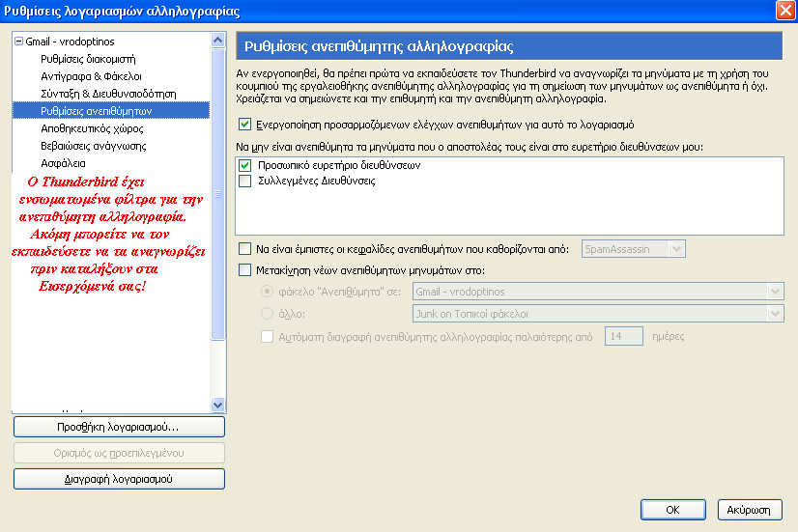Open Αντίγραφα & Φάκελοι settings page
This screenshot has width=798, height=532.
point(91,76)
